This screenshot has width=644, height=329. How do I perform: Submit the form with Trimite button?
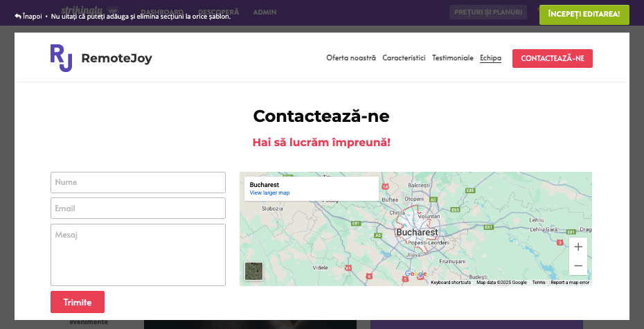pos(78,302)
